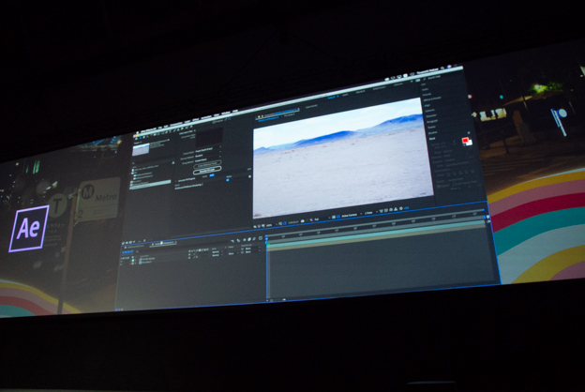Open the layer blending mode Normal dropdown
Screen dimensions: 585x392
point(217,252)
